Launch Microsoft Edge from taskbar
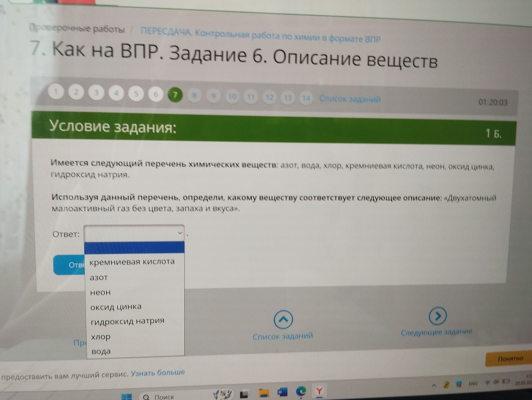532x400 pixels. (301, 392)
